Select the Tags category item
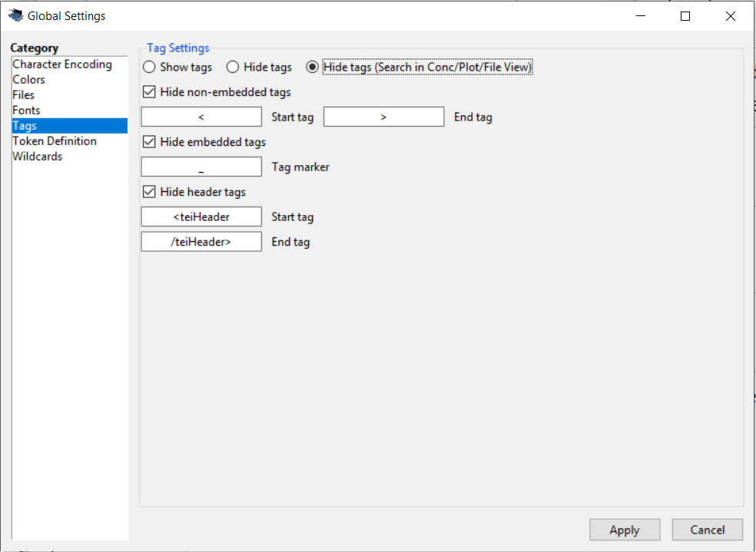The height and width of the screenshot is (552, 756). [25, 126]
